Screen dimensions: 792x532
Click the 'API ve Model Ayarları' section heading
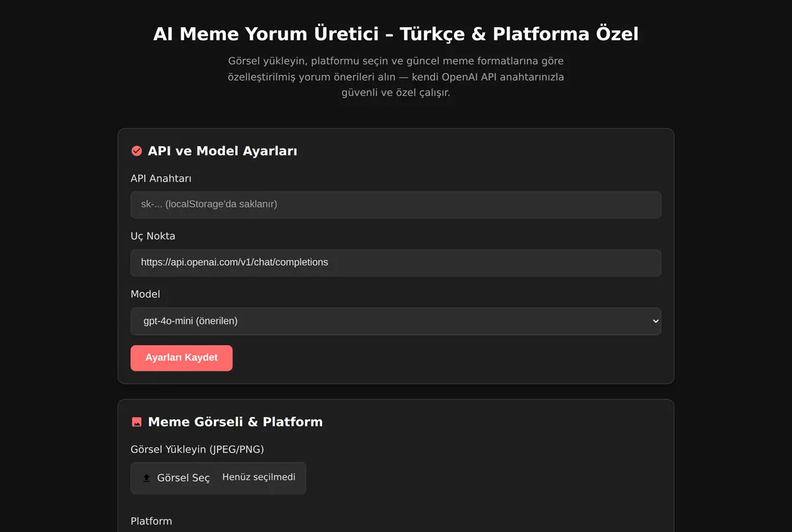tap(222, 151)
